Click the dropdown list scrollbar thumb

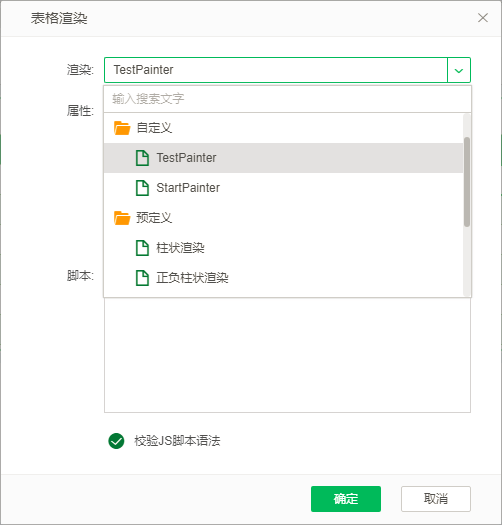pos(467,182)
